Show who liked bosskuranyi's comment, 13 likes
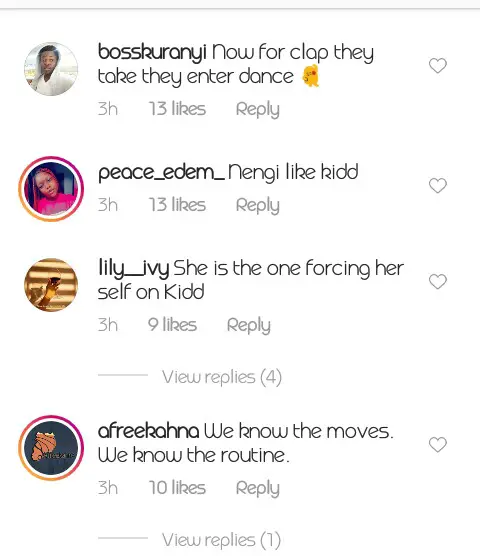This screenshot has width=480, height=556. [x=177, y=109]
